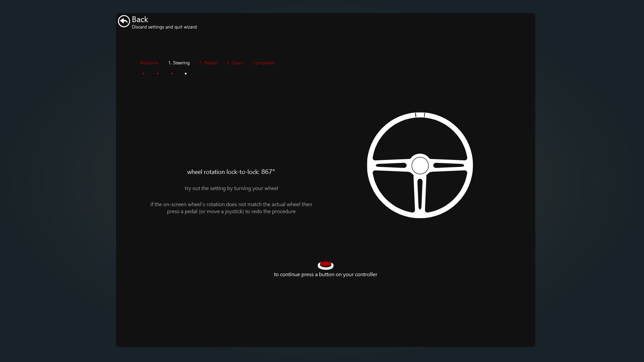Select the white active step dot

coord(185,73)
